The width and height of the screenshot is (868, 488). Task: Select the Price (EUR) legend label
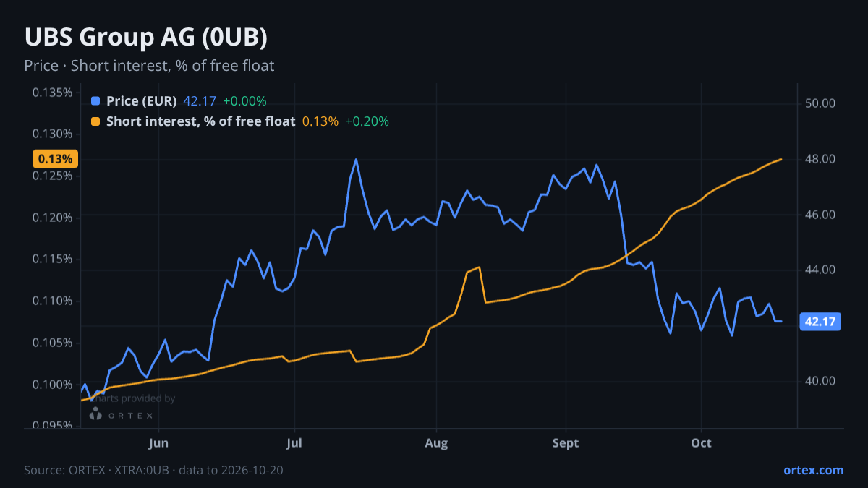click(x=141, y=101)
